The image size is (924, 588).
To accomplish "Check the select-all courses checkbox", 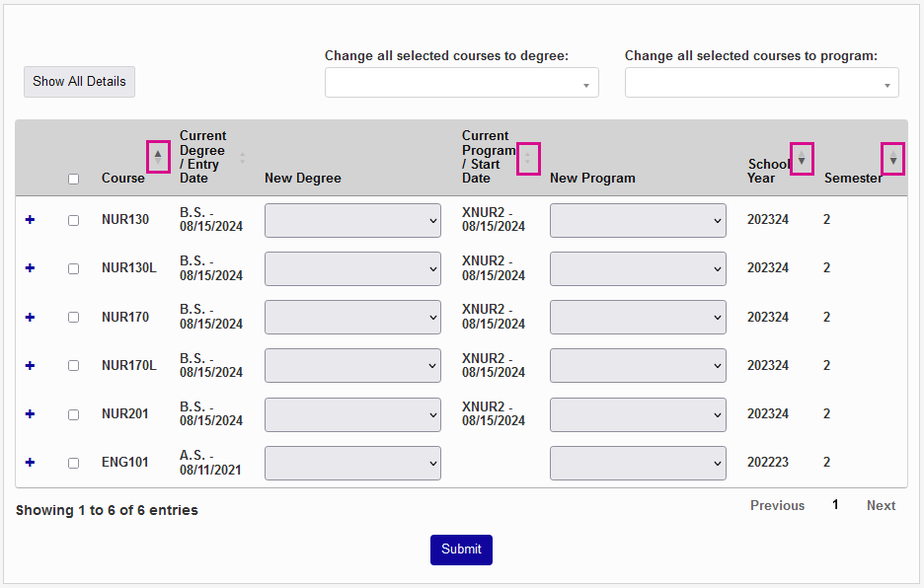I will 72,179.
